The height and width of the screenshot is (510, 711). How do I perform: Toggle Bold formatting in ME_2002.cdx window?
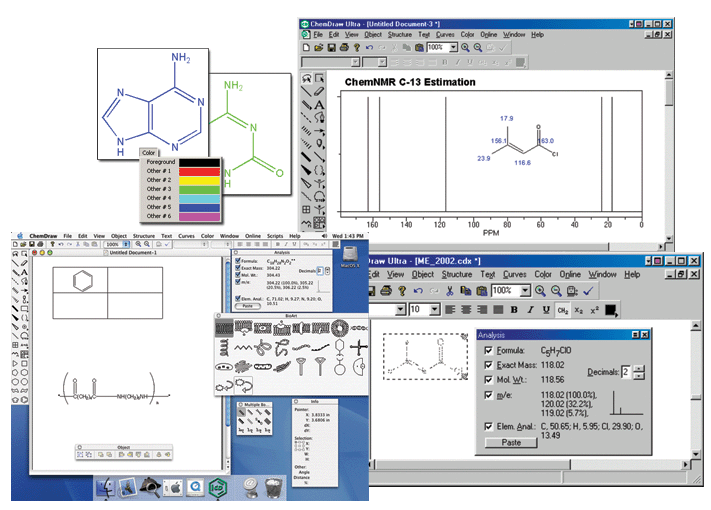coord(514,310)
